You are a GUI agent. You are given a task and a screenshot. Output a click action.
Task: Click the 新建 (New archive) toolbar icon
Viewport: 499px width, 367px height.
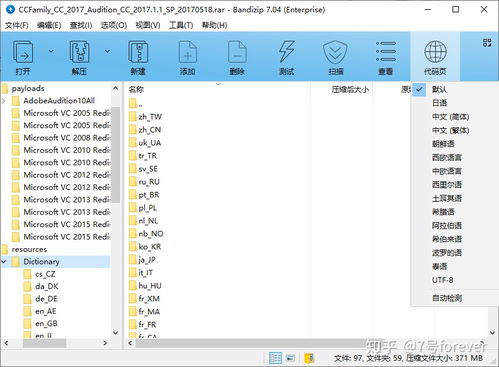[138, 52]
